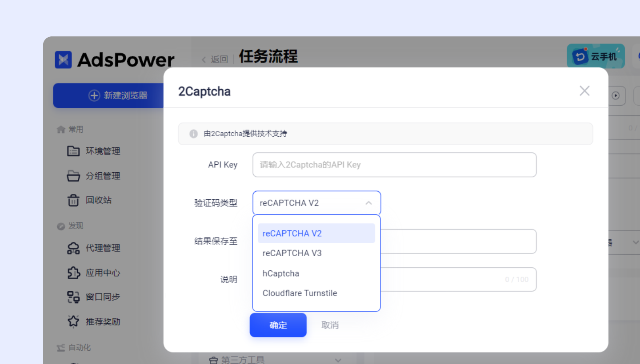Select hCaptcha option
Viewport: 640px width, 364px height.
coord(316,273)
